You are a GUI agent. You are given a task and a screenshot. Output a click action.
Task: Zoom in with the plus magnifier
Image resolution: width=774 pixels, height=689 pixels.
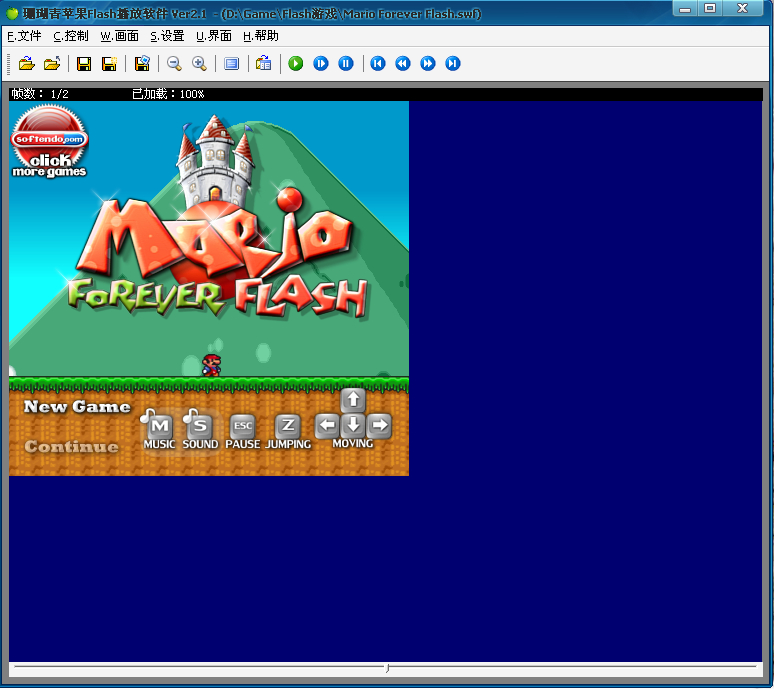pos(199,64)
